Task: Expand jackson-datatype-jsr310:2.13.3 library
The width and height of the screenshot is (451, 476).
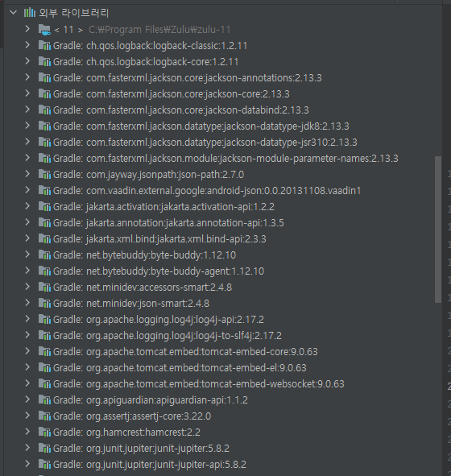Action: pos(27,142)
